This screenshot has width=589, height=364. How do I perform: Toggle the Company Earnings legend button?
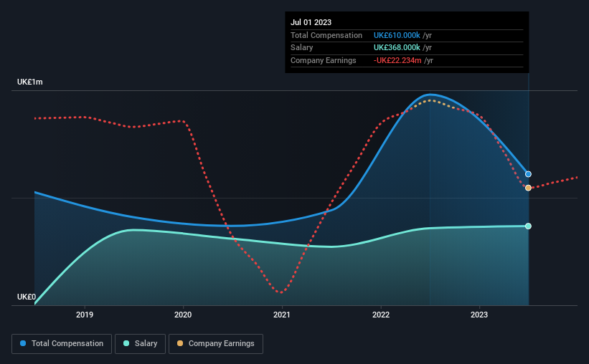216,344
